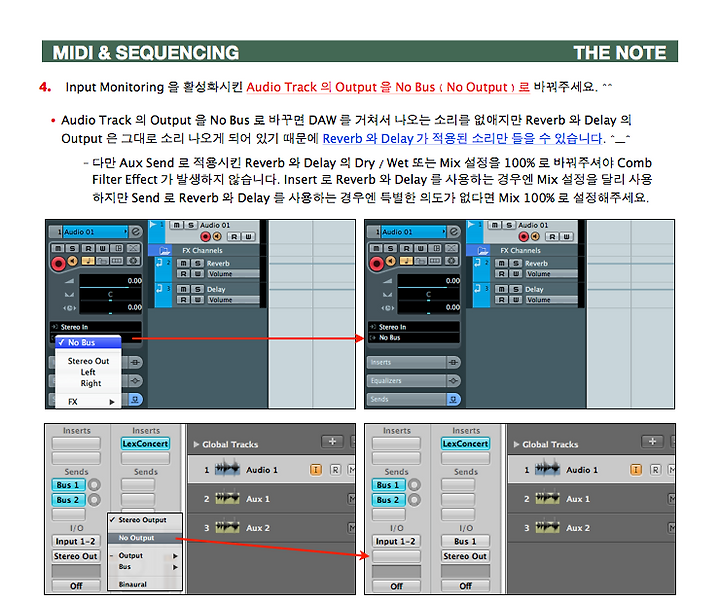Open the No Bus output routing field in the inspector

[414, 337]
